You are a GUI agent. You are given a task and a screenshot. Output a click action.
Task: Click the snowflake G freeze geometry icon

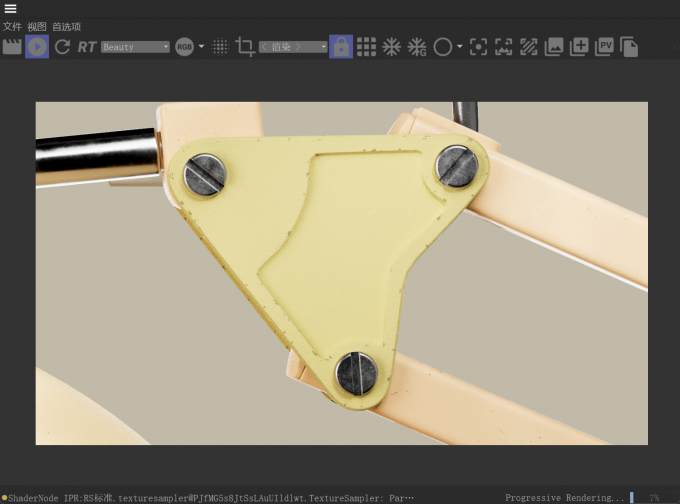click(417, 47)
